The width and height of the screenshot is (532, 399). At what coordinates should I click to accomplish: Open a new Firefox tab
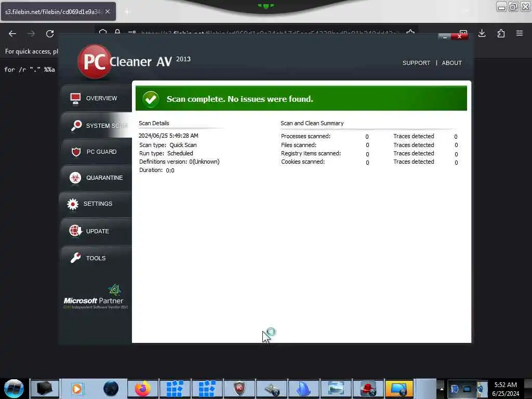pyautogui.click(x=127, y=12)
